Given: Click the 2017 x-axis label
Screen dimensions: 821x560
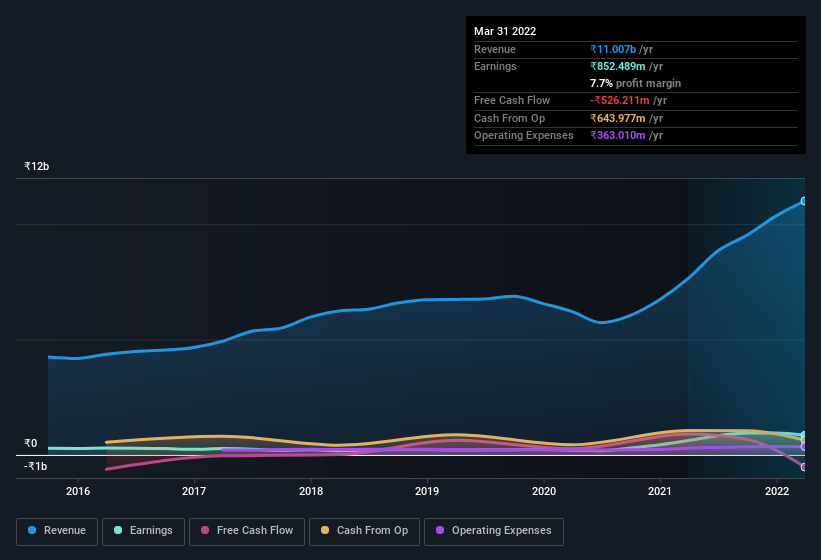Looking at the screenshot, I should pyautogui.click(x=194, y=491).
